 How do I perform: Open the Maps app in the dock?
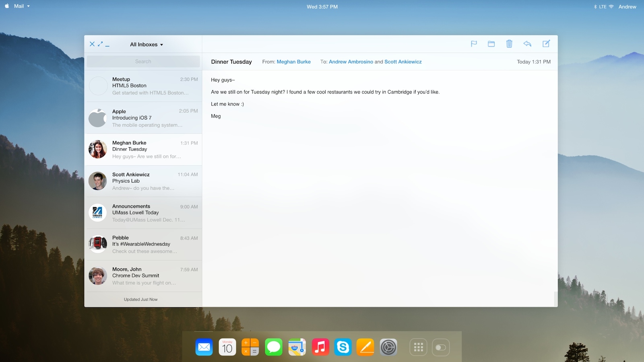coord(297,346)
